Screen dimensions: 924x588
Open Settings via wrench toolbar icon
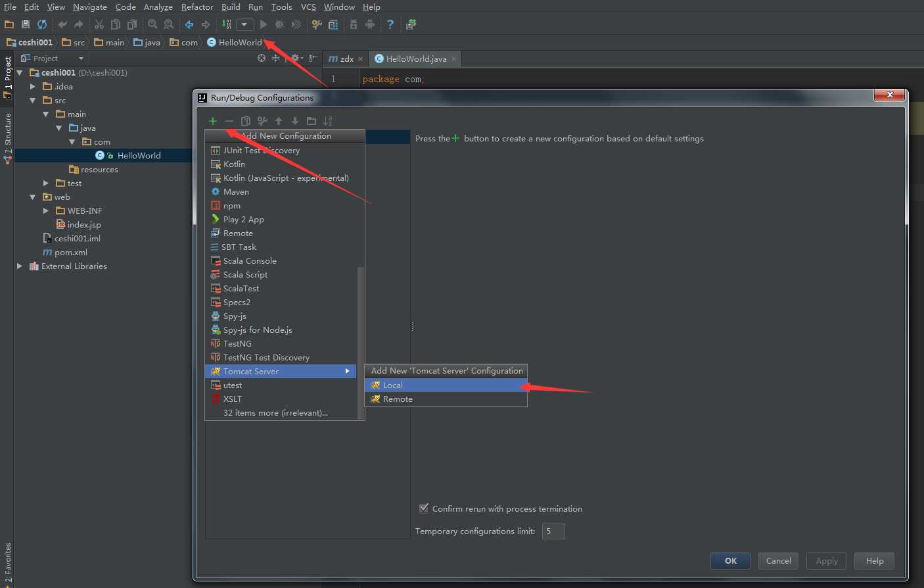pyautogui.click(x=317, y=24)
